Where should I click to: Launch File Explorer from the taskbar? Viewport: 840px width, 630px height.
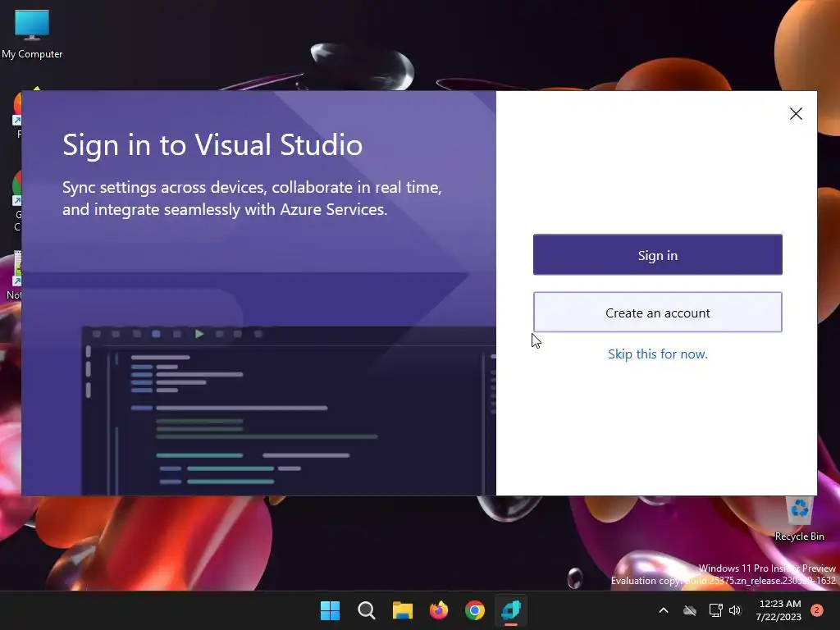tap(402, 610)
